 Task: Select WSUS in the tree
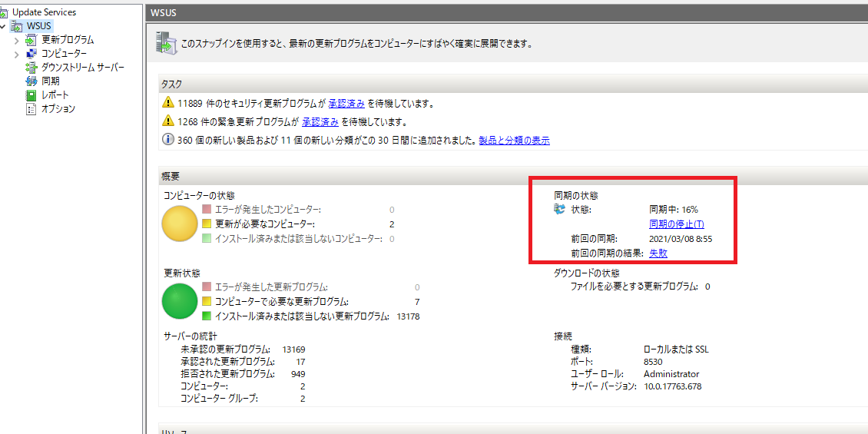39,26
